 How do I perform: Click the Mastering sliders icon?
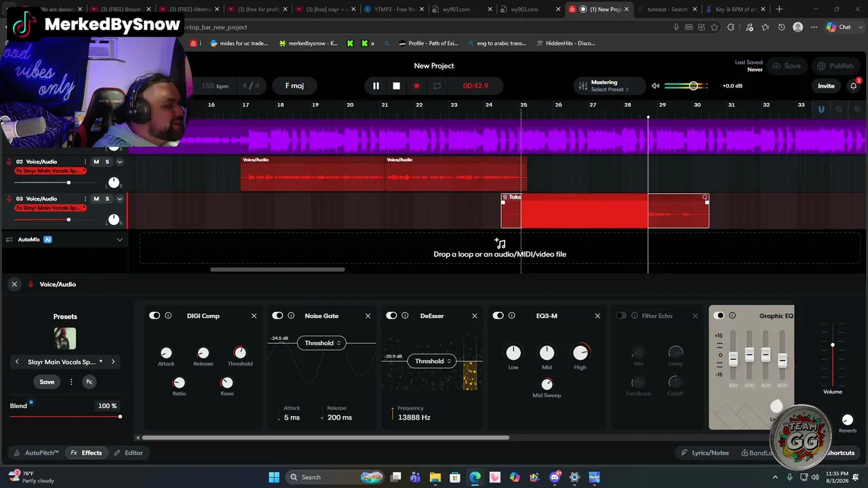583,86
